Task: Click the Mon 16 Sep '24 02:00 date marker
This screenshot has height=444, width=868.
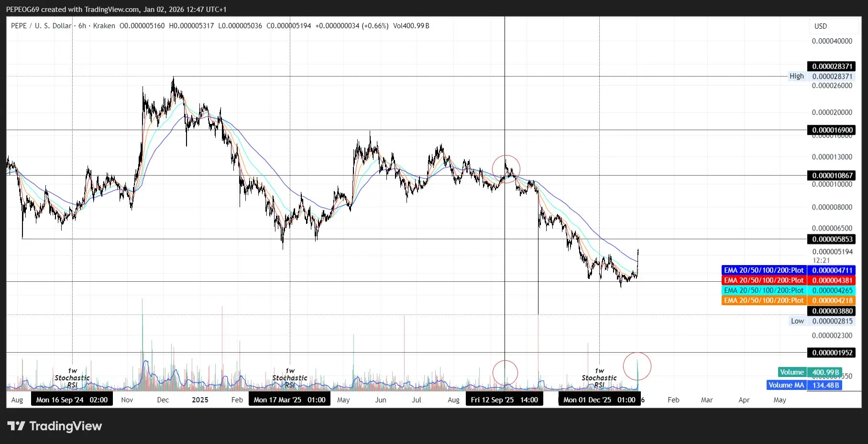Action: (x=72, y=400)
